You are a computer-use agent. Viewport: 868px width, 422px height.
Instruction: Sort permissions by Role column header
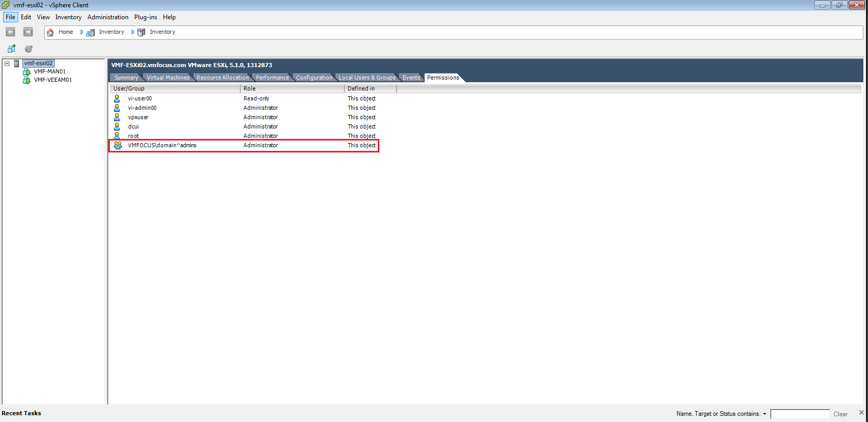(x=291, y=88)
